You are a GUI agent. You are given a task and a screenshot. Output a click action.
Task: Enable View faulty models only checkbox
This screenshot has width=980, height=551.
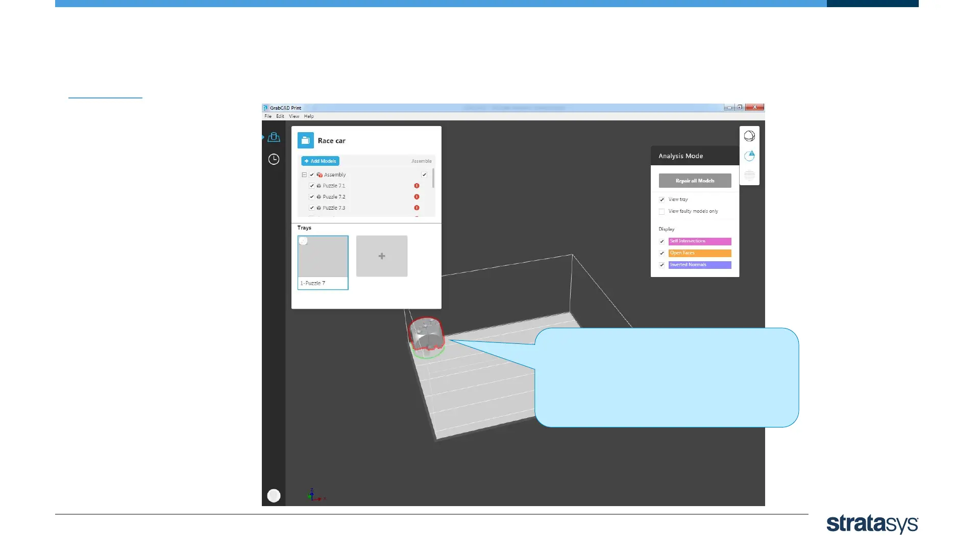pyautogui.click(x=662, y=211)
